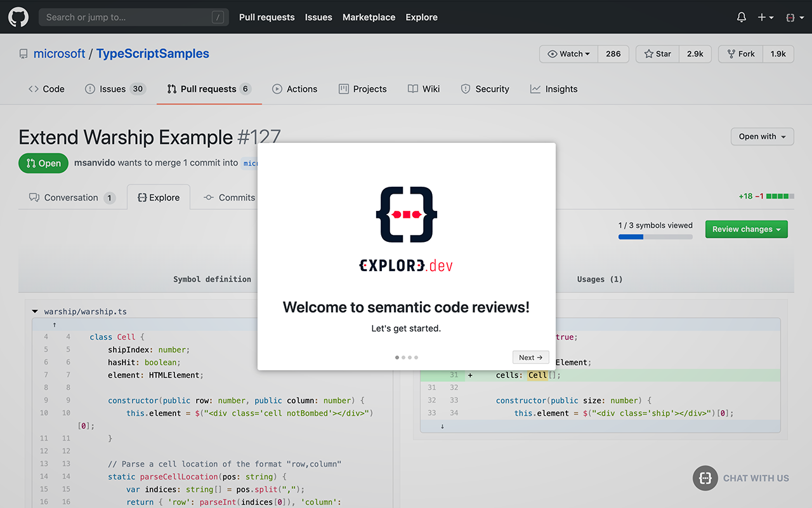This screenshot has height=508, width=812.
Task: Open the 286 watchers count
Action: pos(613,54)
